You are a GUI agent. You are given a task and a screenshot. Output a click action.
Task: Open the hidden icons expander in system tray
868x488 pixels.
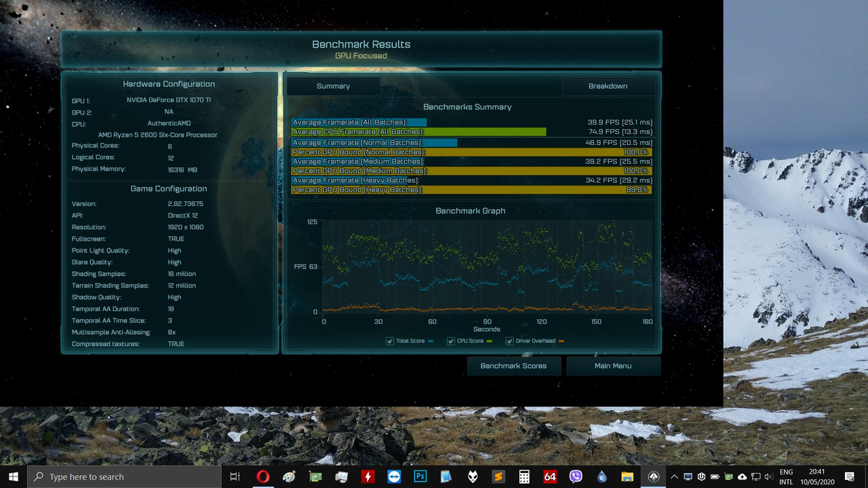pyautogui.click(x=674, y=476)
